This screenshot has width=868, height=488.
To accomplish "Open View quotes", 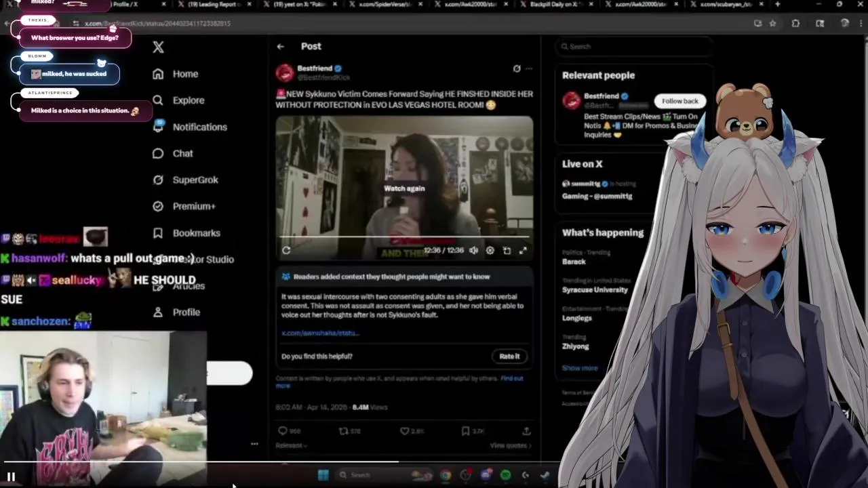I will tap(511, 445).
